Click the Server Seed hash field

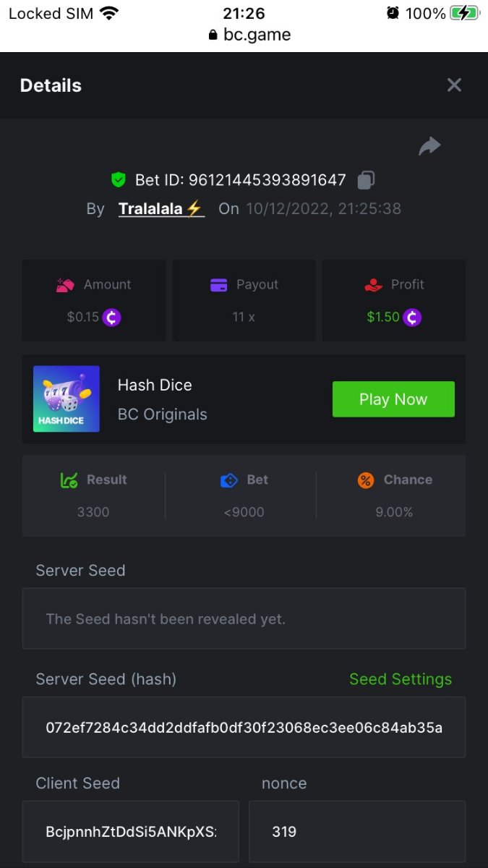pos(244,727)
